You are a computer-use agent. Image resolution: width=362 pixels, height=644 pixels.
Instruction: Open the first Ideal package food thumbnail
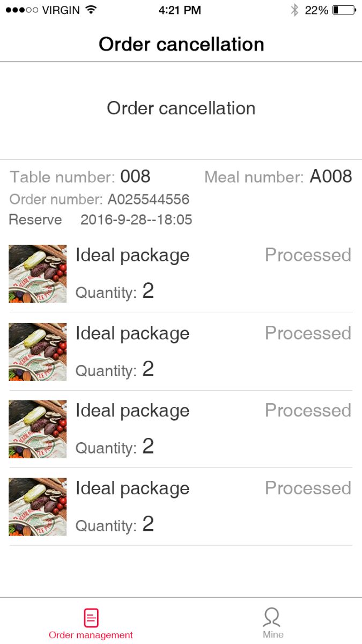pyautogui.click(x=38, y=274)
